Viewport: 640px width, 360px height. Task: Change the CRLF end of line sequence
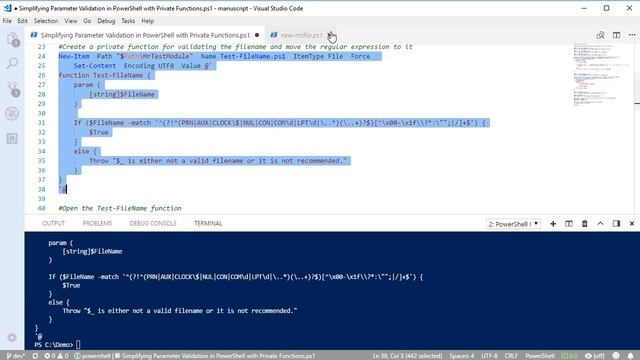point(511,356)
